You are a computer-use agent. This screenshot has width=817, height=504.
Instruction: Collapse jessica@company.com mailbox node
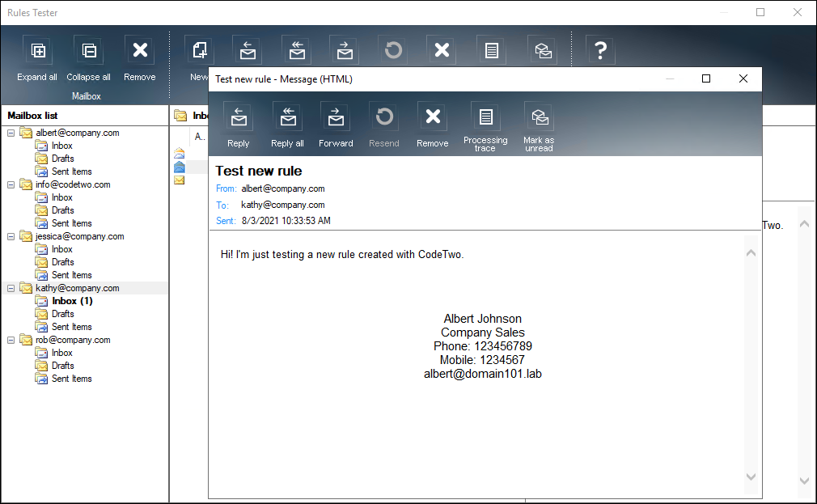pyautogui.click(x=11, y=236)
